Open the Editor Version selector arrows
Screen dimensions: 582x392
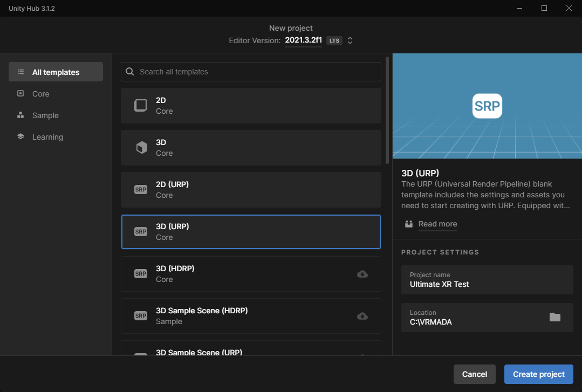pyautogui.click(x=350, y=40)
